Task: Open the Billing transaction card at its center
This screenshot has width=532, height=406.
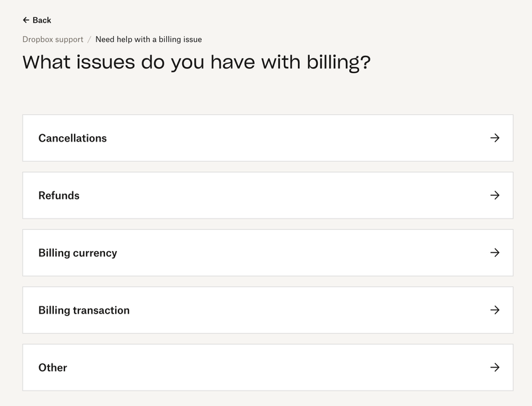Action: pos(268,310)
